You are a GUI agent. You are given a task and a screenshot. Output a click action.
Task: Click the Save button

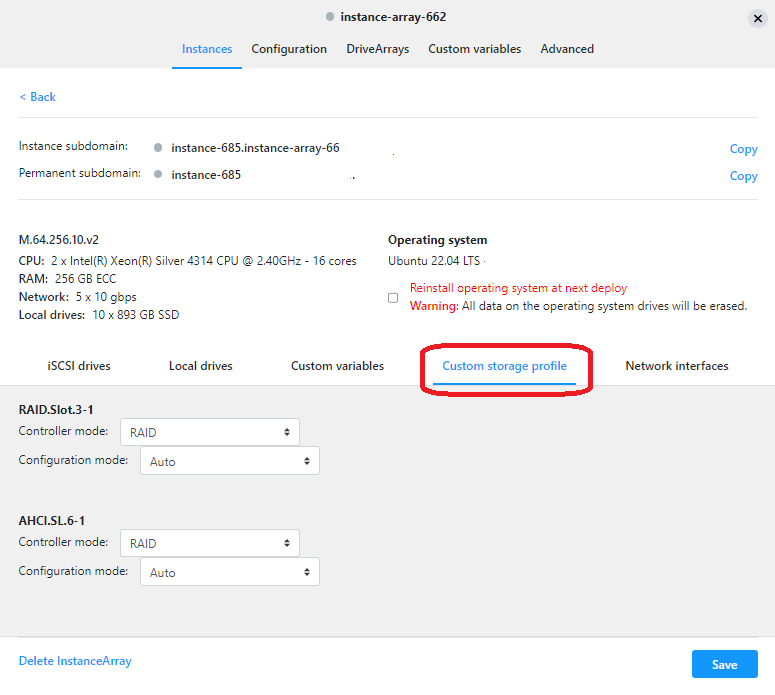pos(724,665)
